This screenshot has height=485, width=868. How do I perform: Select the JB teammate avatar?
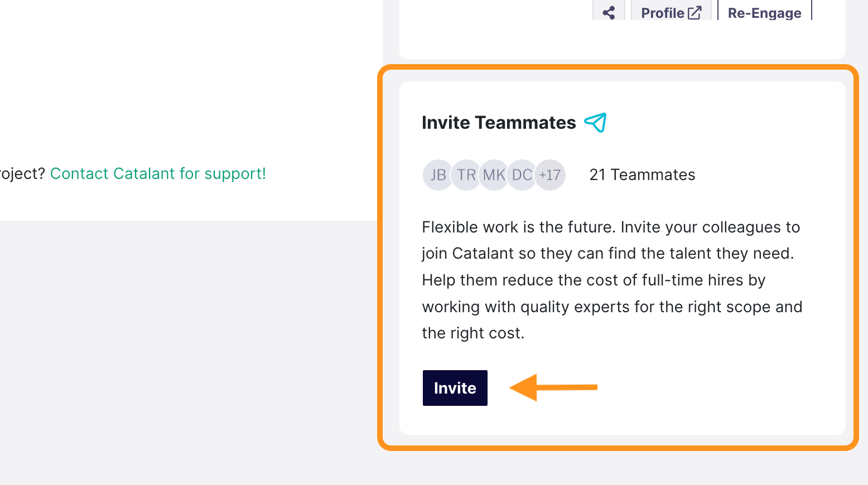click(438, 175)
